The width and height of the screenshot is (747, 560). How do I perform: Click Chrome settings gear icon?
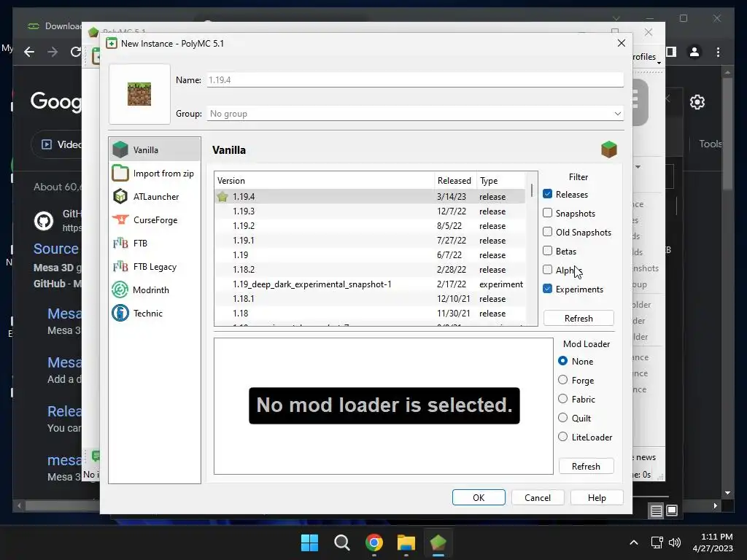(697, 102)
